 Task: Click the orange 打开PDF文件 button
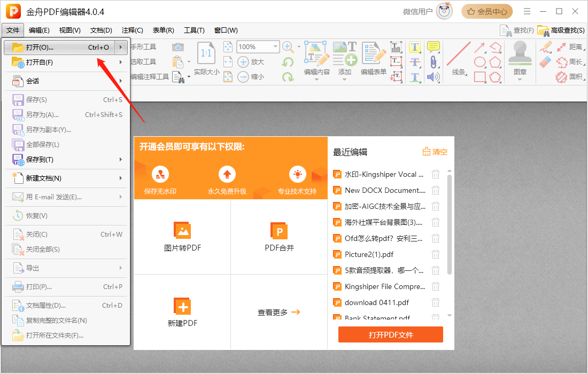[x=390, y=334]
